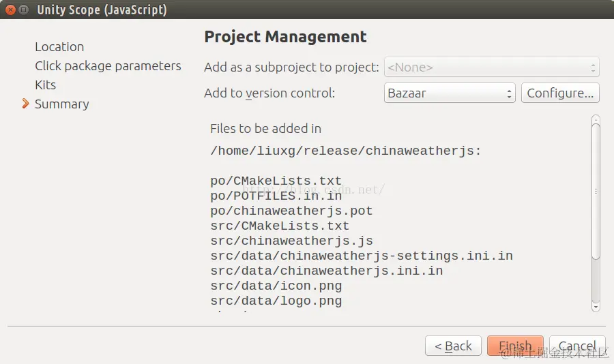Close the Unity Scope wizard window

click(x=10, y=10)
